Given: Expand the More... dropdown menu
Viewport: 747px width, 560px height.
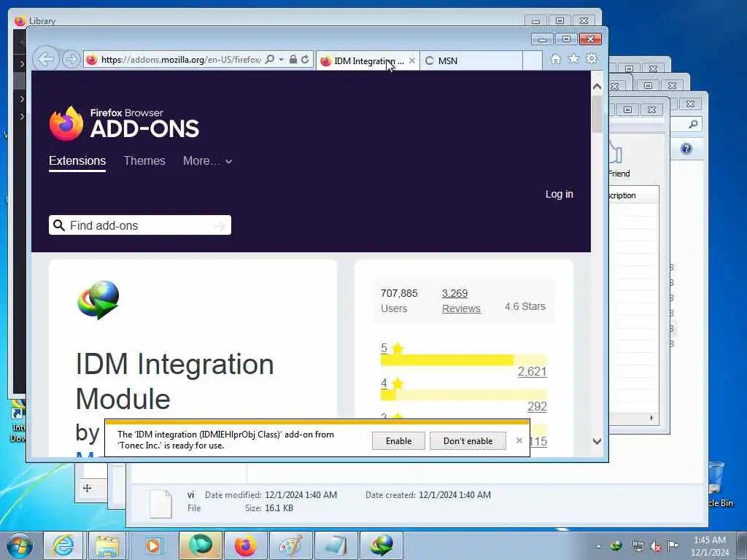Looking at the screenshot, I should pos(208,161).
